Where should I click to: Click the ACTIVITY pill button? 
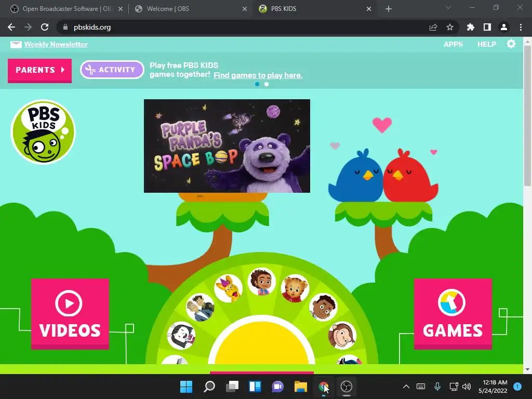[x=112, y=70]
